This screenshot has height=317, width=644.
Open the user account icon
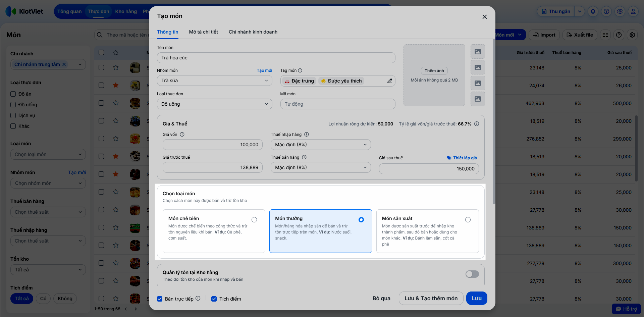pyautogui.click(x=633, y=11)
